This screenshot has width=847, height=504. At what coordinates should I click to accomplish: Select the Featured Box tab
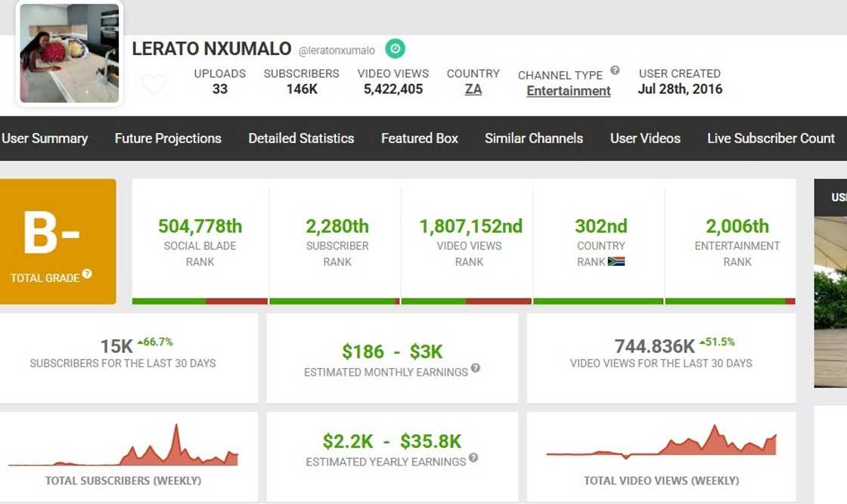tap(420, 138)
